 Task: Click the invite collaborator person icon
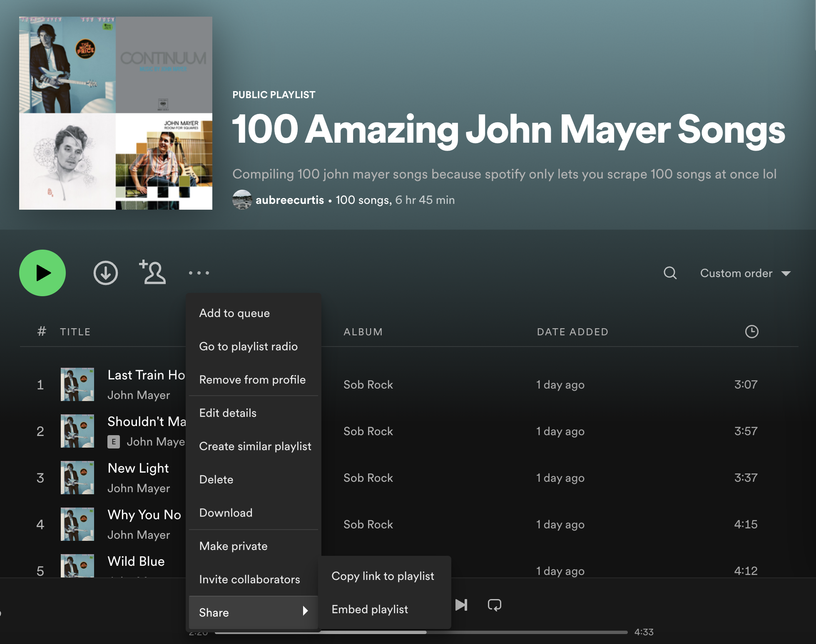pyautogui.click(x=152, y=272)
